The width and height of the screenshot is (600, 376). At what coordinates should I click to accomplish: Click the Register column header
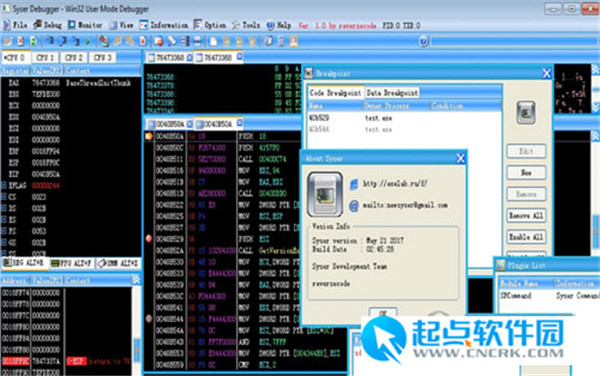15,70
